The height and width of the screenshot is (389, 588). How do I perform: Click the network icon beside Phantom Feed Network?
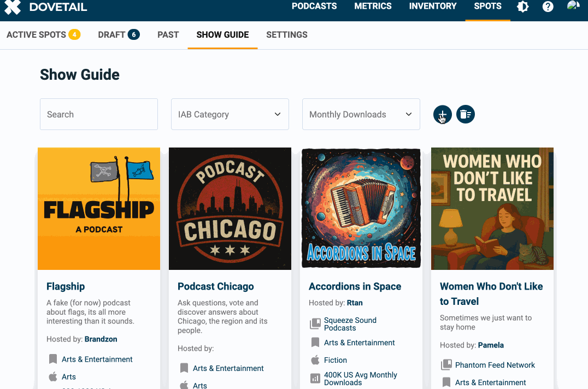click(448, 365)
